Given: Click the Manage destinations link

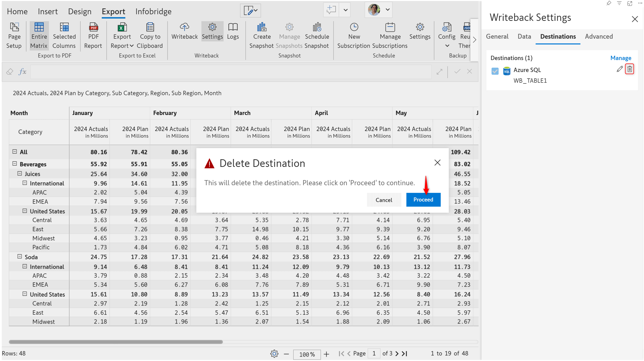Looking at the screenshot, I should click(x=620, y=58).
